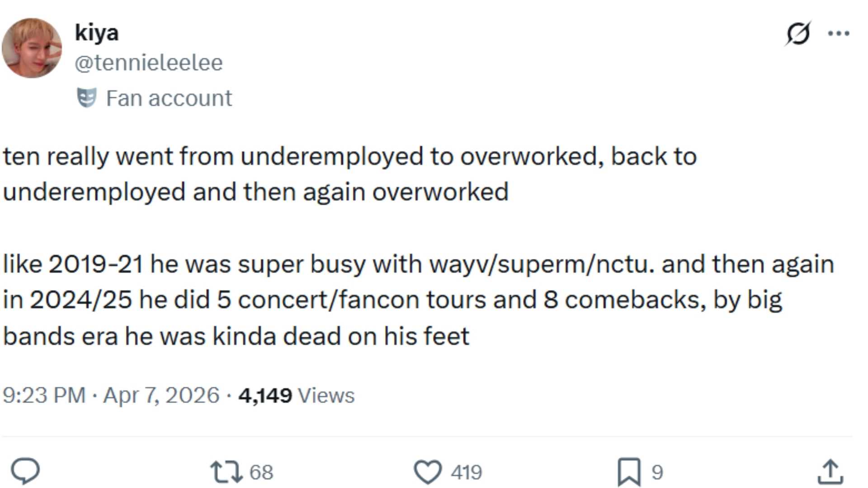868x488 pixels.
Task: Click the Grok slashed-circle icon
Action: tap(798, 33)
